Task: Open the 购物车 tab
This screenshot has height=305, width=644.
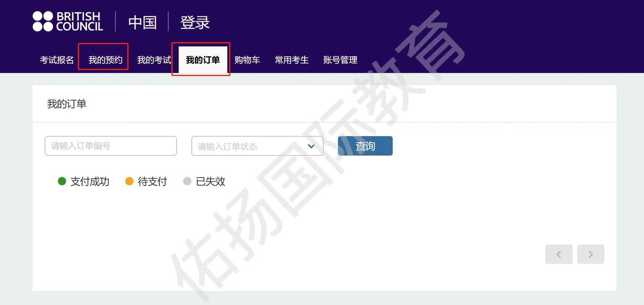Action: 247,60
